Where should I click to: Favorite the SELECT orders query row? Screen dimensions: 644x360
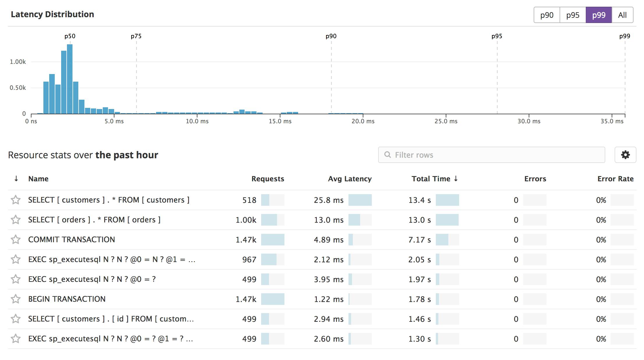click(16, 220)
